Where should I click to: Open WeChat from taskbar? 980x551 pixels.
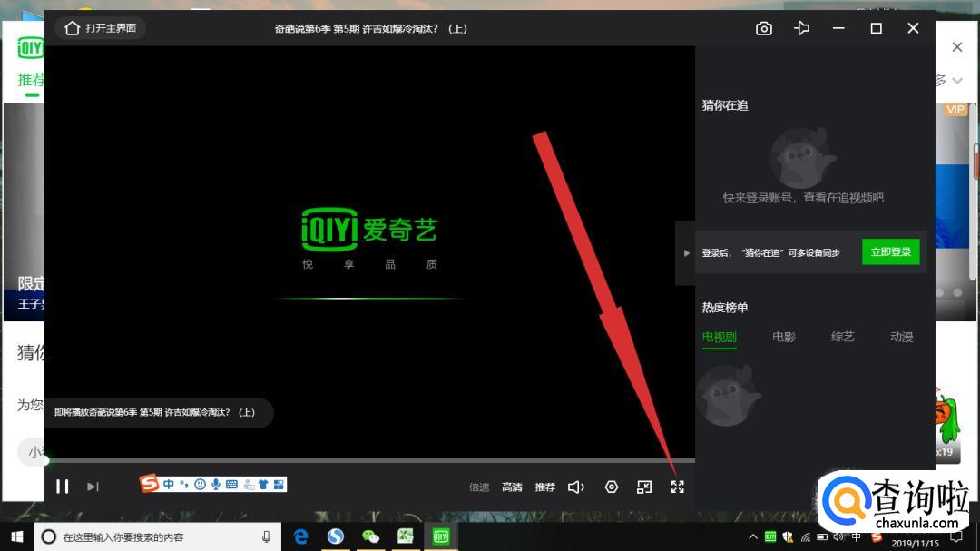pos(370,536)
